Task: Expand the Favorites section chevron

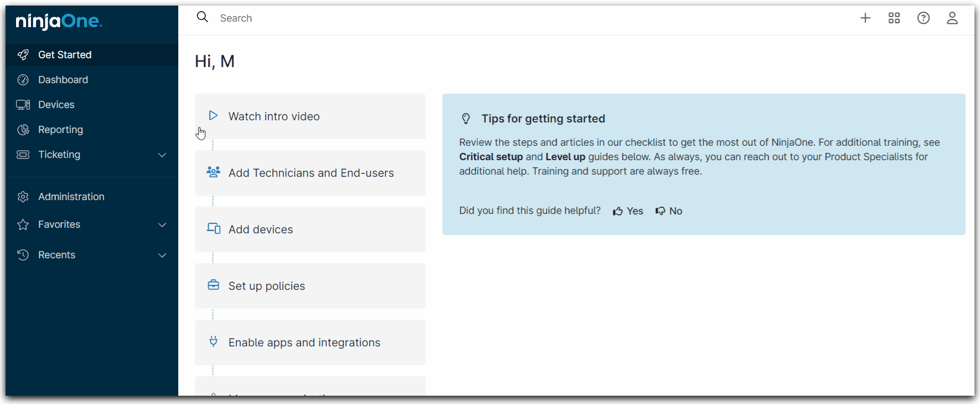Action: coord(162,225)
